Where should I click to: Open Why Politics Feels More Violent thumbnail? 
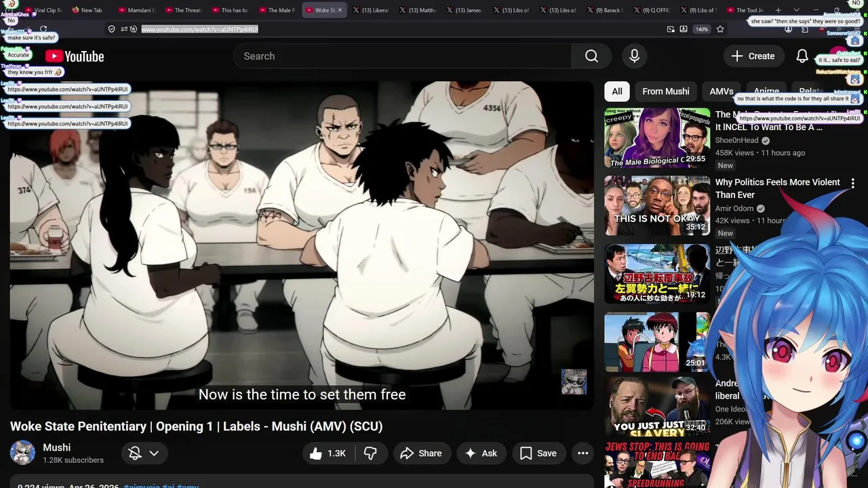pos(657,206)
